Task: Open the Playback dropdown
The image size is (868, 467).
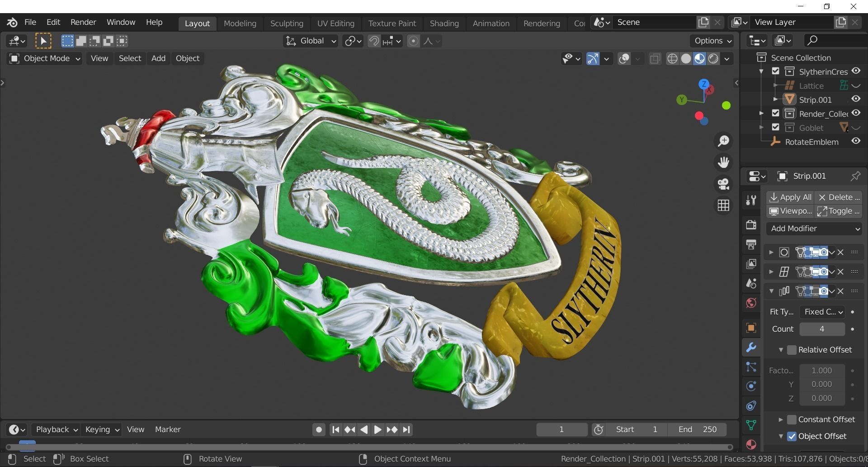Action: 56,429
